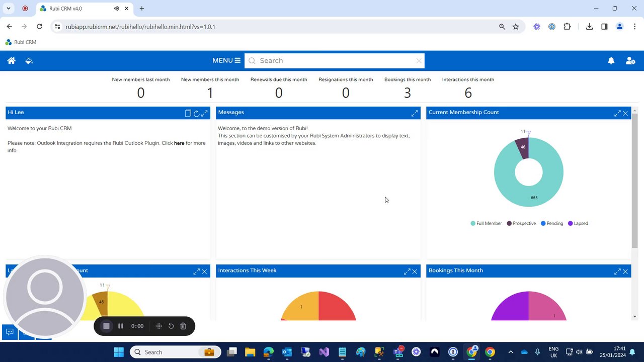Open Visual Studio from the taskbar
Image resolution: width=644 pixels, height=362 pixels.
[x=324, y=352]
